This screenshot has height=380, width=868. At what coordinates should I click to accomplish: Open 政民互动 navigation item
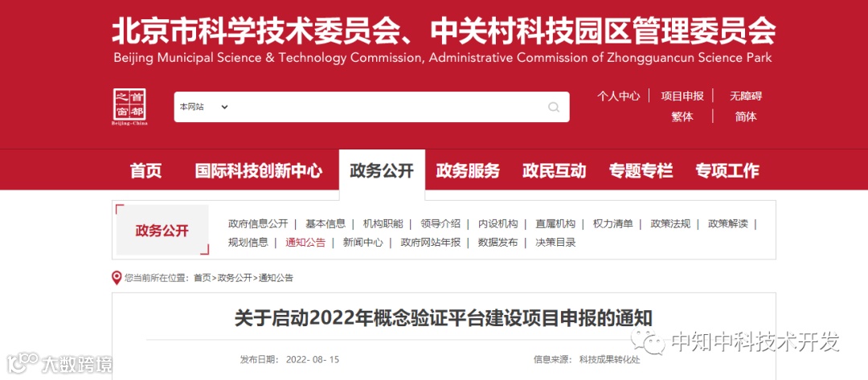point(554,170)
